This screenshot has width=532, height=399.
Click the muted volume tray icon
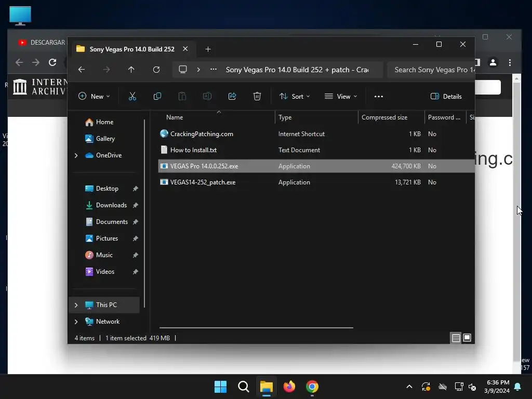[472, 387]
